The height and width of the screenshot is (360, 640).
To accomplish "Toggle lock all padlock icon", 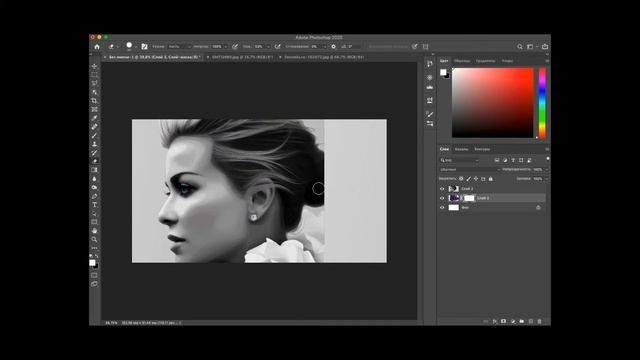I will (x=491, y=179).
